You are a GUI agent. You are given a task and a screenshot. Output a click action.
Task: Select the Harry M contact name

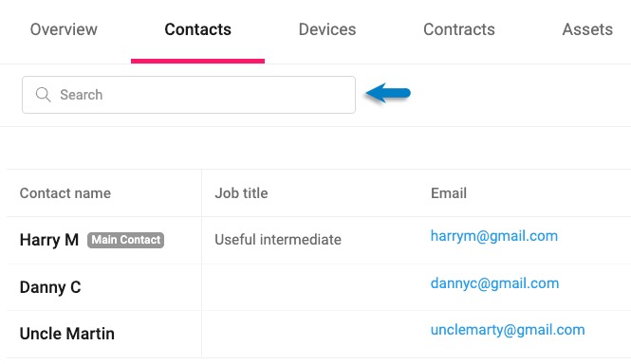(x=49, y=240)
